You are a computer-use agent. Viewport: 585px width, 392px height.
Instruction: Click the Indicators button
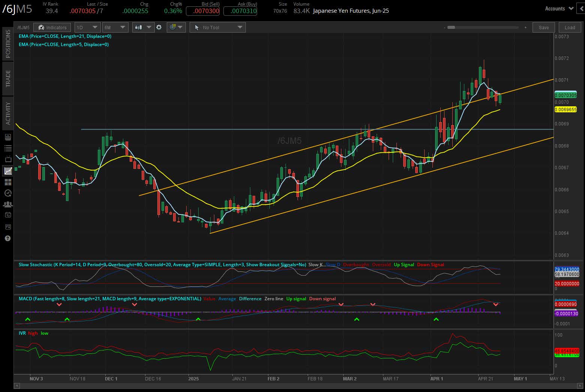52,27
